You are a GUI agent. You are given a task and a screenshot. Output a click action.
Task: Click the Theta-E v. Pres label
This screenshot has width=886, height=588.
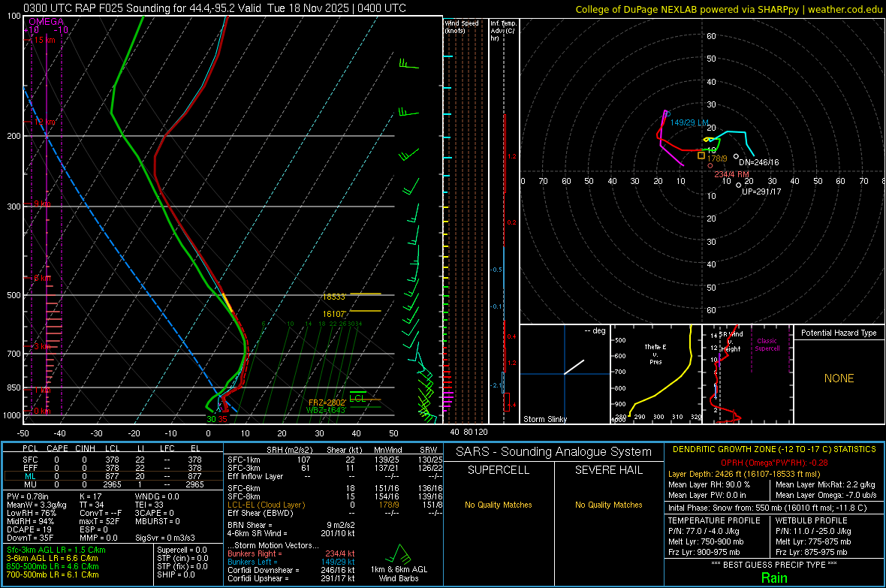pos(655,354)
